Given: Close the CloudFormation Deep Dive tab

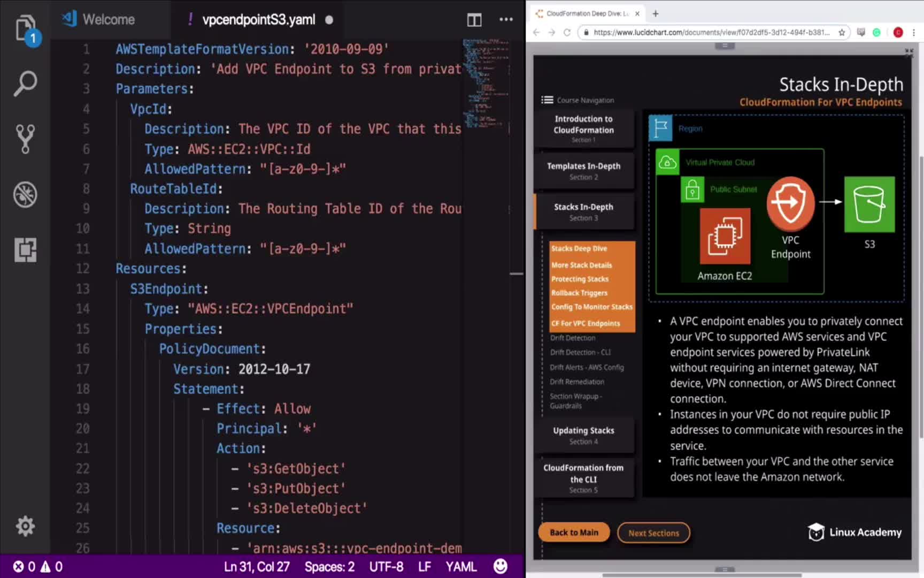Looking at the screenshot, I should 637,14.
